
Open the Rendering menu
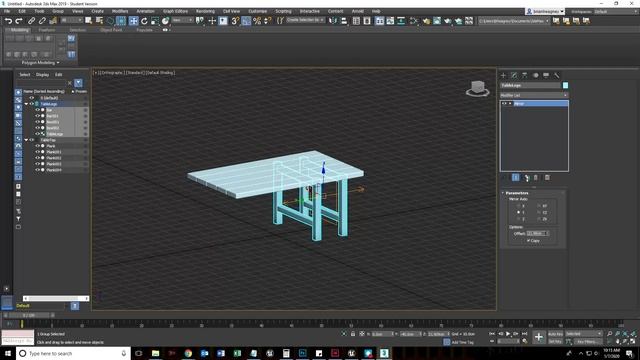pyautogui.click(x=205, y=11)
